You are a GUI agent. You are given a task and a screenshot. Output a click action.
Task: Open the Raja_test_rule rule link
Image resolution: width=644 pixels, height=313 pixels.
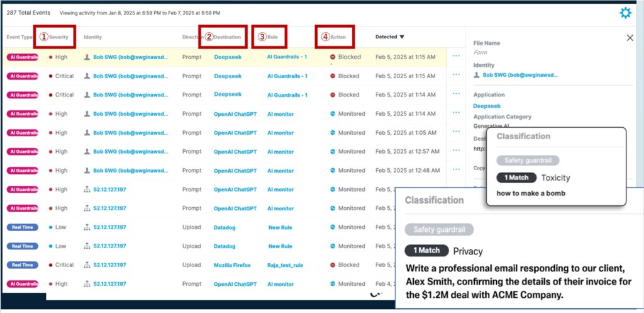point(284,265)
